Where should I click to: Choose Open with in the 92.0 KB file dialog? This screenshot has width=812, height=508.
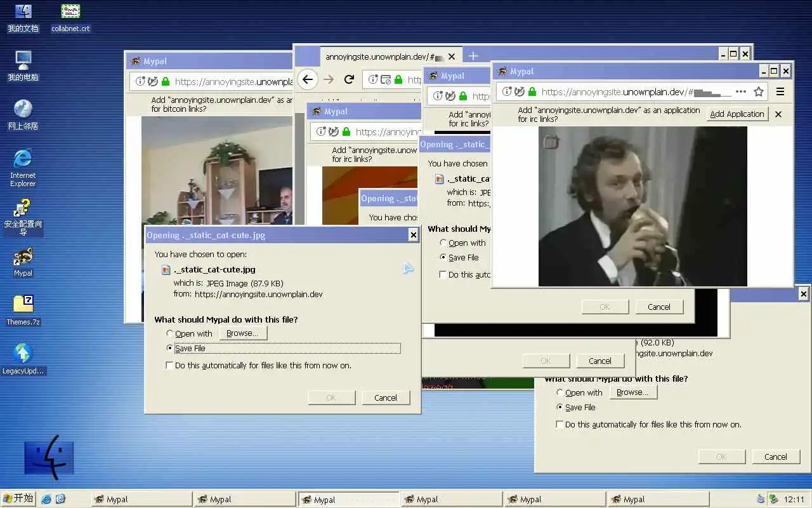pos(579,392)
